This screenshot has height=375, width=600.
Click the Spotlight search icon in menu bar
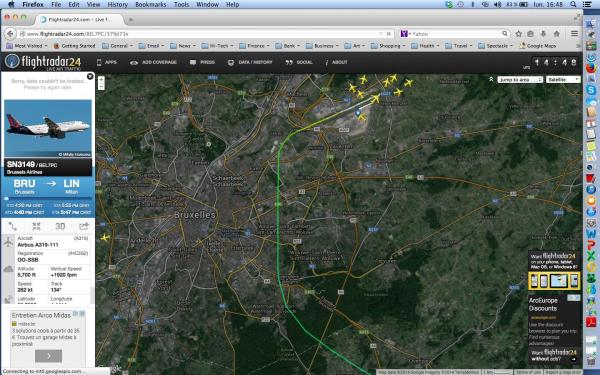(573, 4)
